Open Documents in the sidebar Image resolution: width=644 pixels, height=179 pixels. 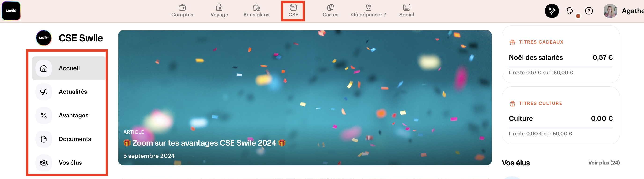click(x=69, y=139)
